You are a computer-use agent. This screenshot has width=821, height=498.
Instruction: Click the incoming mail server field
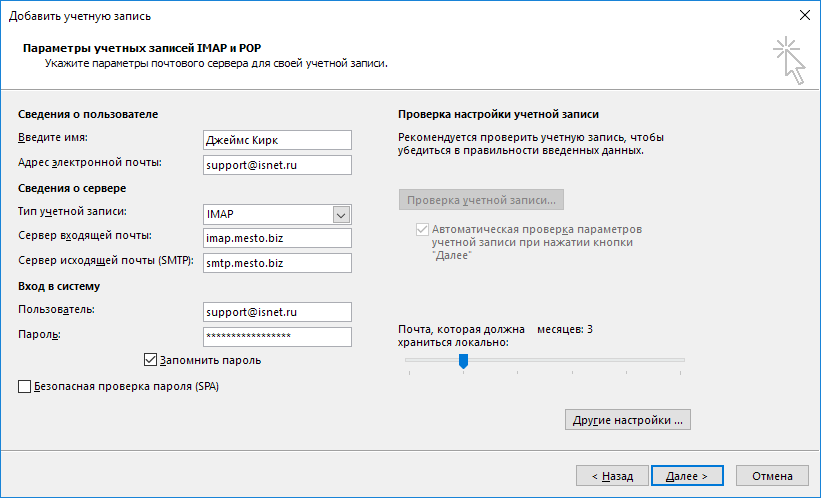pos(276,238)
